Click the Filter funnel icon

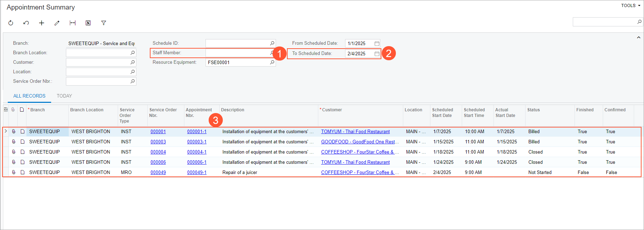(104, 23)
